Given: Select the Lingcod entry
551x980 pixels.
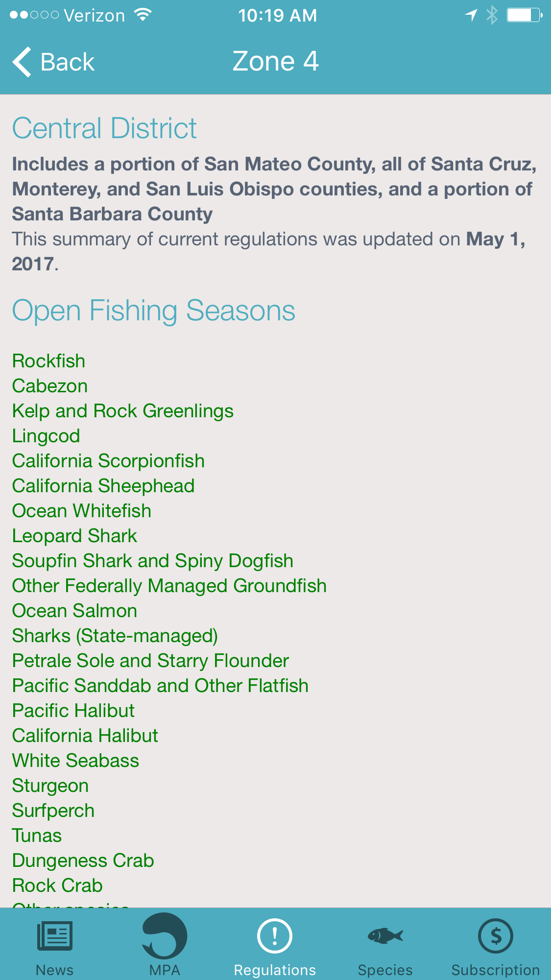Looking at the screenshot, I should 46,436.
